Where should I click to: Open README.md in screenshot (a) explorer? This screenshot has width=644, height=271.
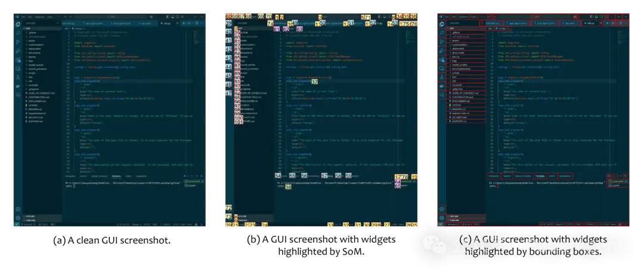pos(42,109)
